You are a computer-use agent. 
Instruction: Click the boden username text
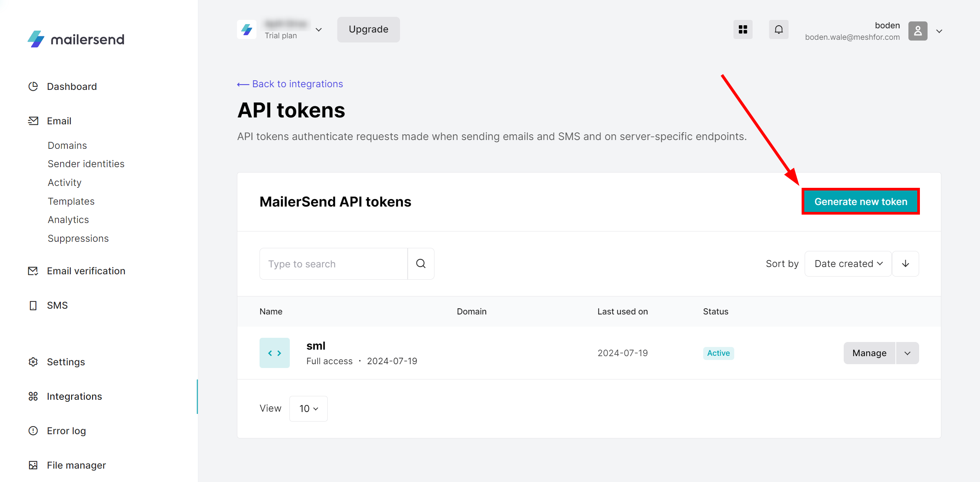887,25
